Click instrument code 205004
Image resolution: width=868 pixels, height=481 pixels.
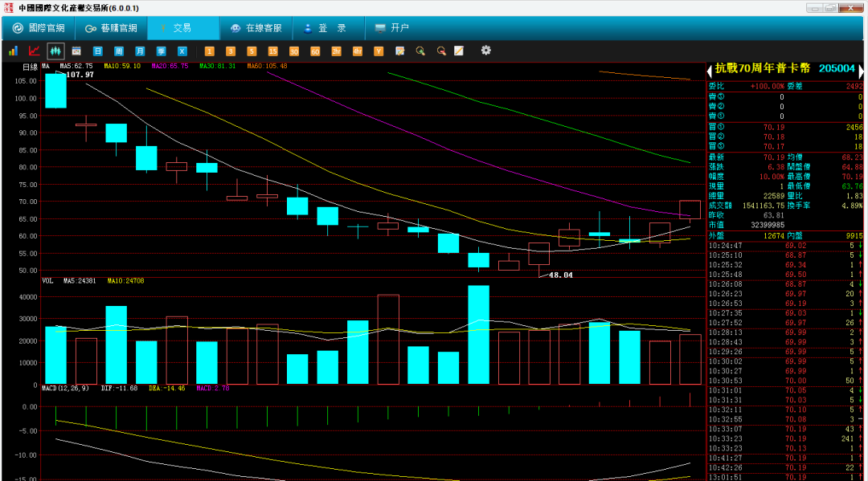[837, 68]
